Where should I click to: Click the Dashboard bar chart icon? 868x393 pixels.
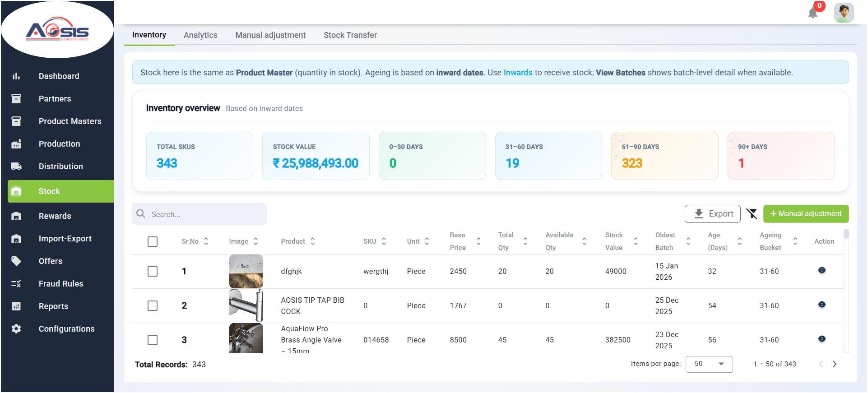click(x=16, y=76)
